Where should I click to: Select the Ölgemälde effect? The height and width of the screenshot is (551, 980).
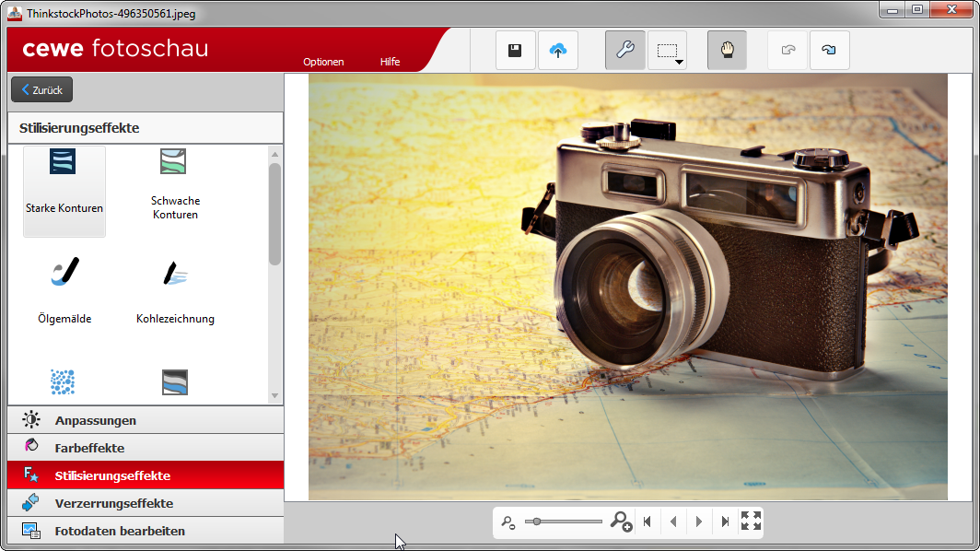(64, 291)
